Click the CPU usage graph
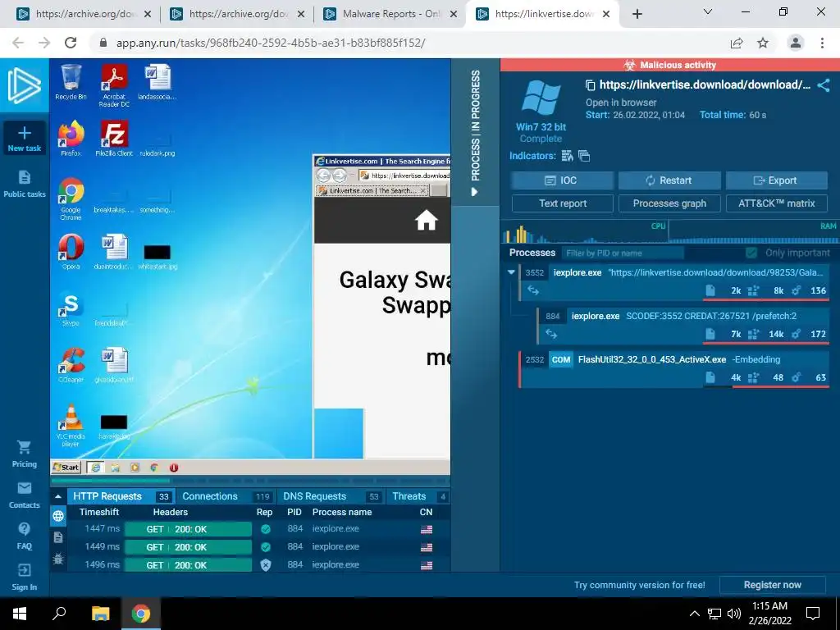Screen dimensions: 840x630 point(584,233)
